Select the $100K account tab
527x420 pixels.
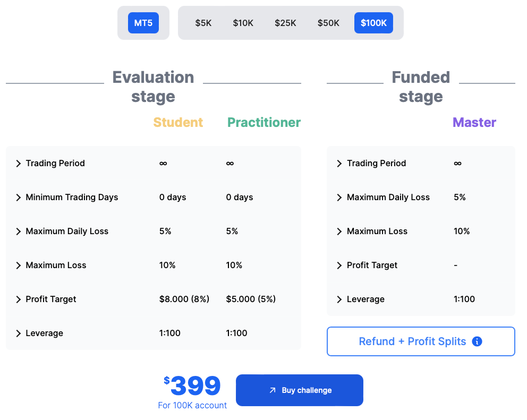(x=373, y=23)
